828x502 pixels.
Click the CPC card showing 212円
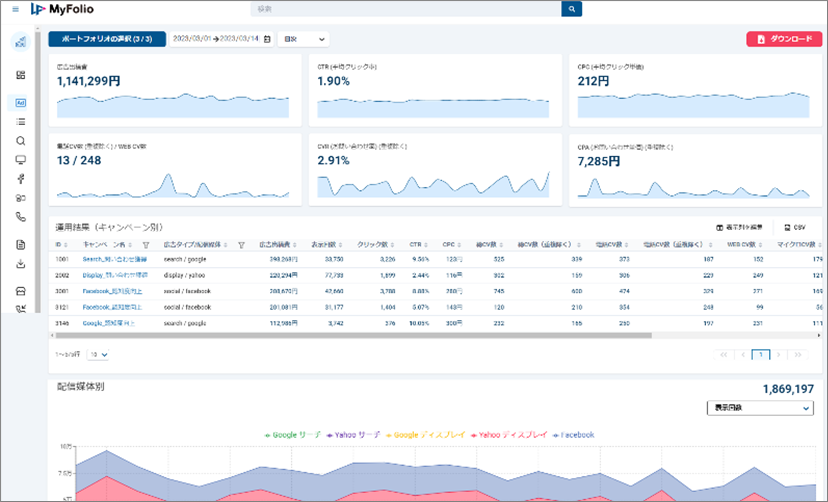(695, 90)
